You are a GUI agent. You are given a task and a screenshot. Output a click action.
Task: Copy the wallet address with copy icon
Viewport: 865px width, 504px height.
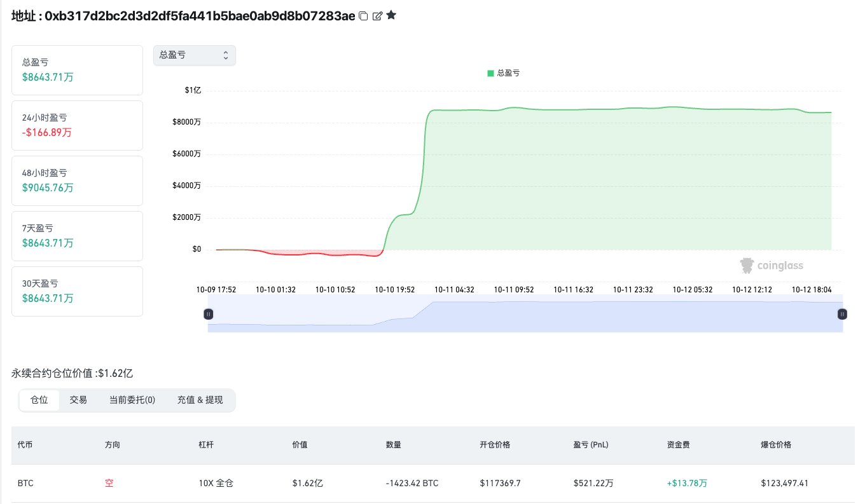click(x=363, y=16)
